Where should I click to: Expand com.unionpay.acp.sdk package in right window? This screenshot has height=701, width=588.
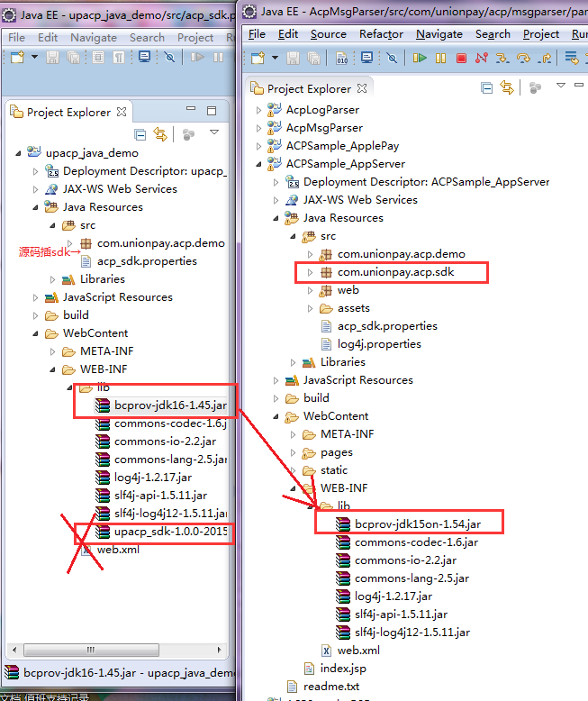click(310, 272)
